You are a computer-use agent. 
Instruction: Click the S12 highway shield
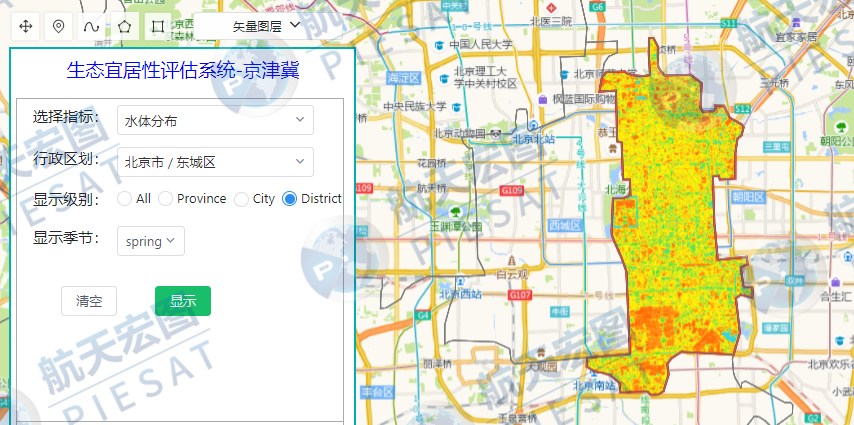point(742,109)
